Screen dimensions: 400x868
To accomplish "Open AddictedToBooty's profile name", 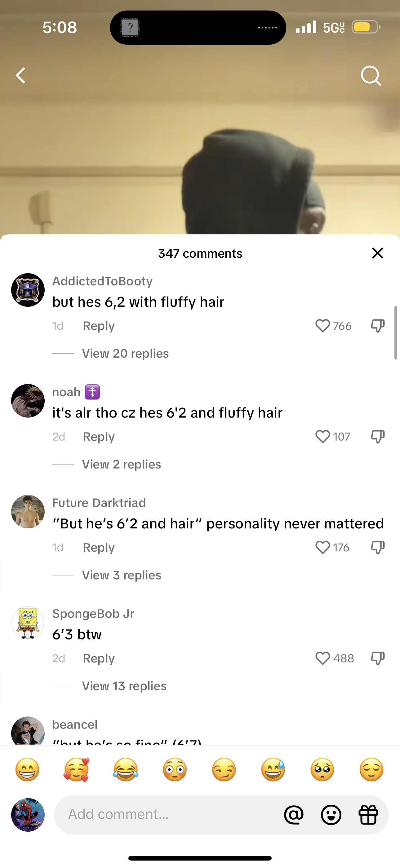I will [102, 281].
